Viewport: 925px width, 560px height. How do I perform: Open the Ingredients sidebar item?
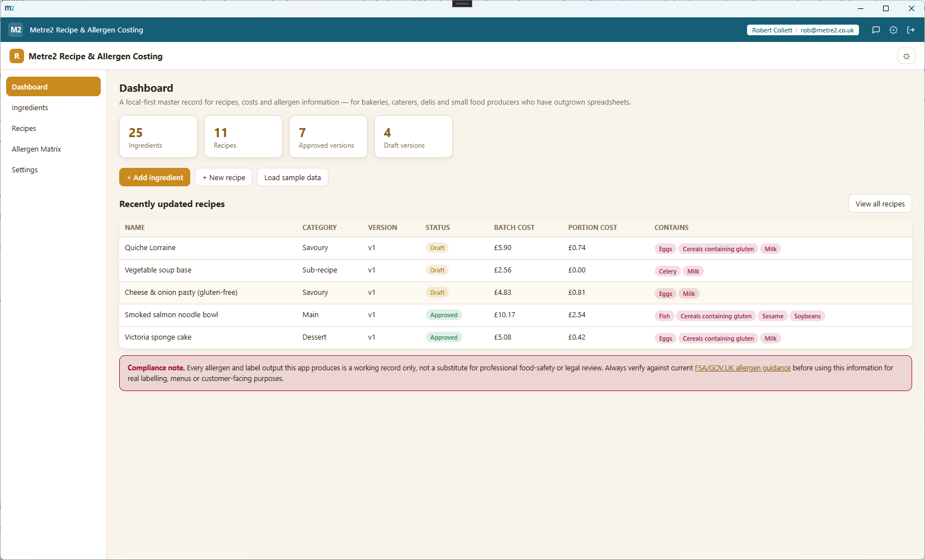pyautogui.click(x=53, y=107)
